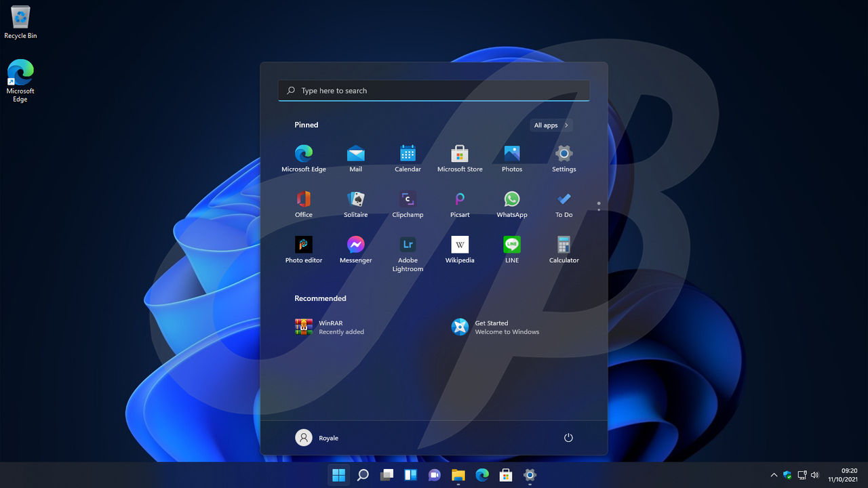Open WhatsApp from pinned apps
This screenshot has width=868, height=488.
512,204
